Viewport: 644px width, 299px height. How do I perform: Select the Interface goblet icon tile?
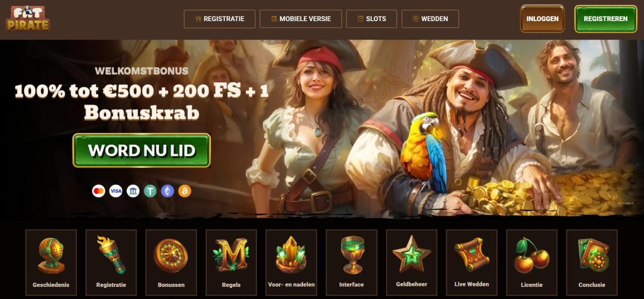point(352,262)
